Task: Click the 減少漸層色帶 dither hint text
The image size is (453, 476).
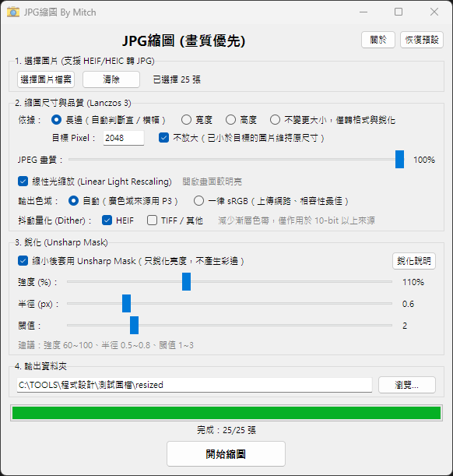Action: [297, 220]
